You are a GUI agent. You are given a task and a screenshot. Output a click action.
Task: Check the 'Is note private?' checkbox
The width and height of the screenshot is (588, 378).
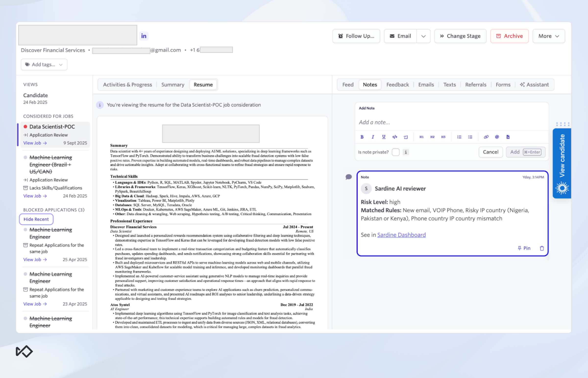coord(395,152)
